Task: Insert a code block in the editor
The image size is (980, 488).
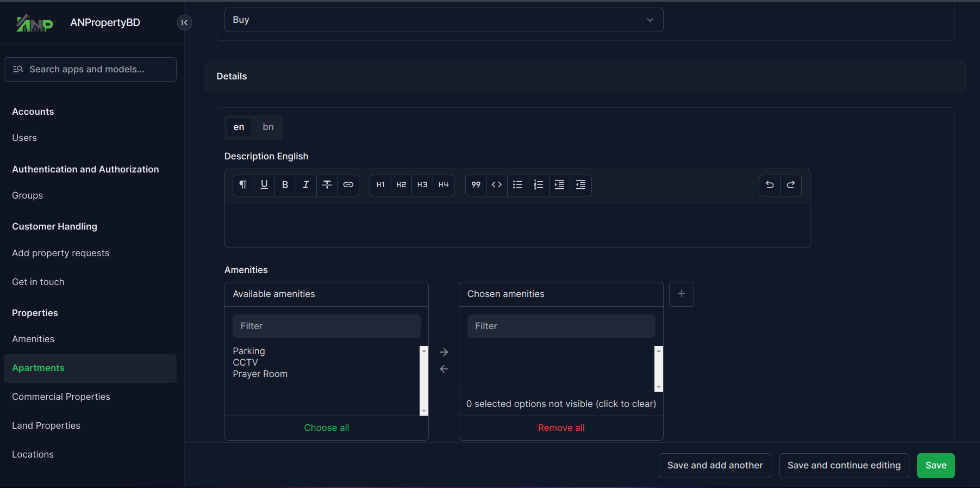Action: click(497, 185)
